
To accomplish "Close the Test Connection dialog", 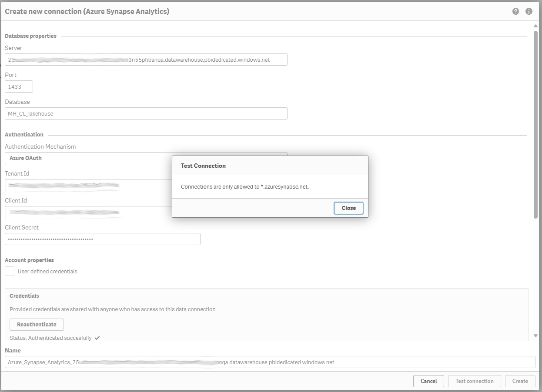I will 348,208.
